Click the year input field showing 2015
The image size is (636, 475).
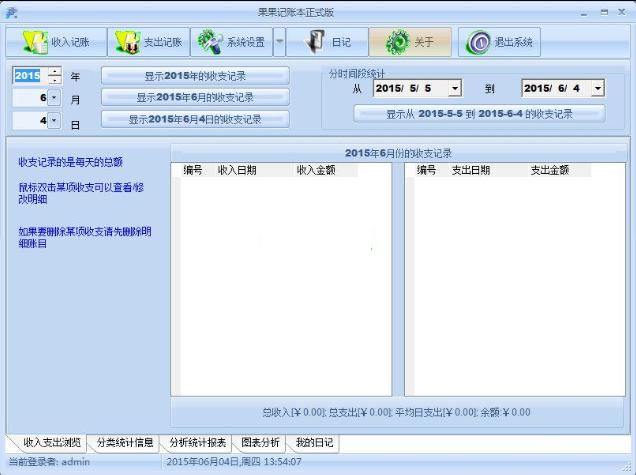coord(28,76)
